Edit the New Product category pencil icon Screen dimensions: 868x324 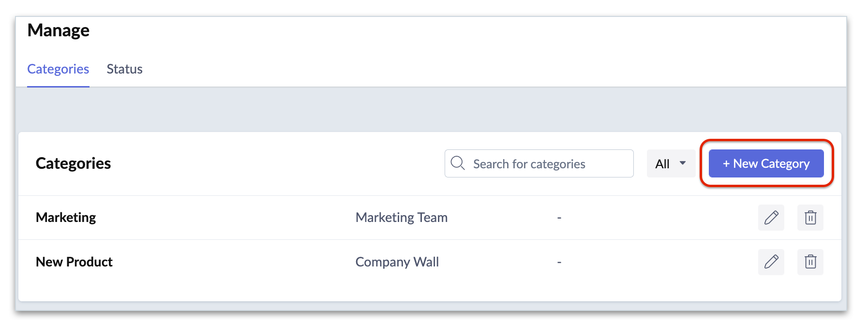pyautogui.click(x=771, y=262)
